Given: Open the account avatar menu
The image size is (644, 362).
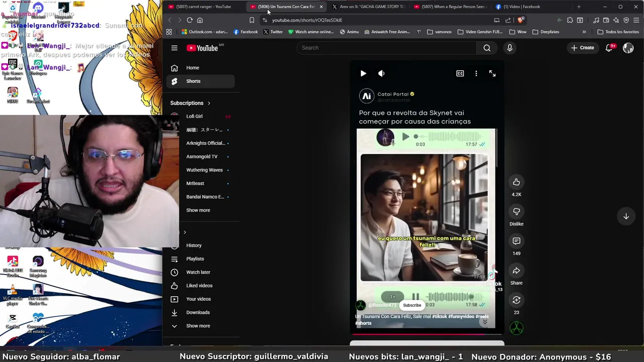Looking at the screenshot, I should [628, 48].
